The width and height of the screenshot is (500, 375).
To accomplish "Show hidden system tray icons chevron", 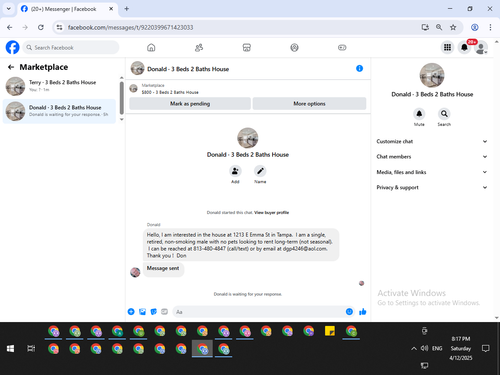I will (x=414, y=349).
